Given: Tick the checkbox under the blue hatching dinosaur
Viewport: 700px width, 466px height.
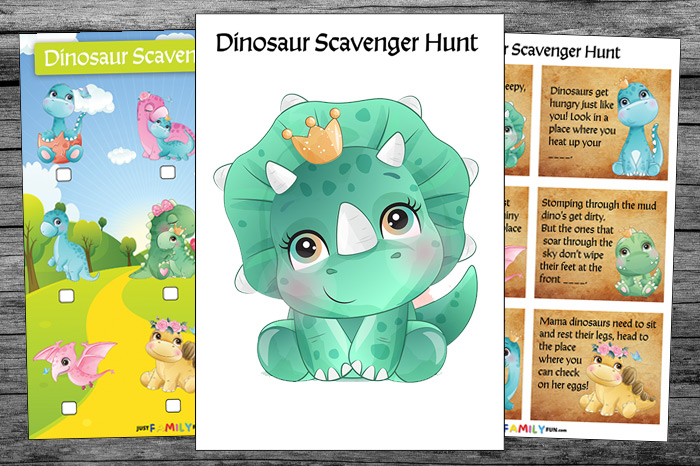Looking at the screenshot, I should point(64,174).
